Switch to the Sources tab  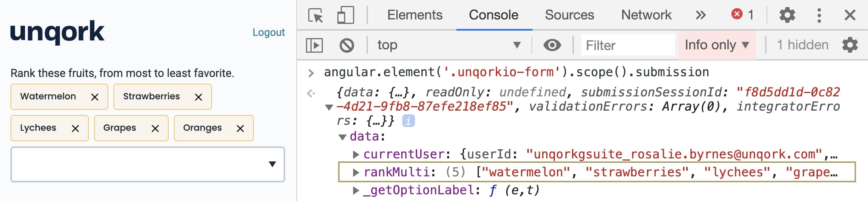[x=569, y=15]
